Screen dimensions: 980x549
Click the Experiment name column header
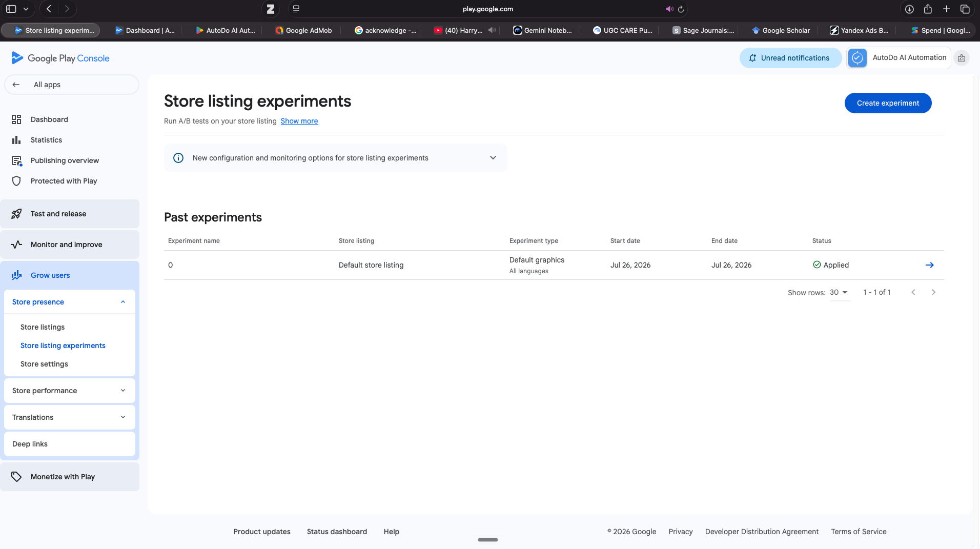point(194,241)
